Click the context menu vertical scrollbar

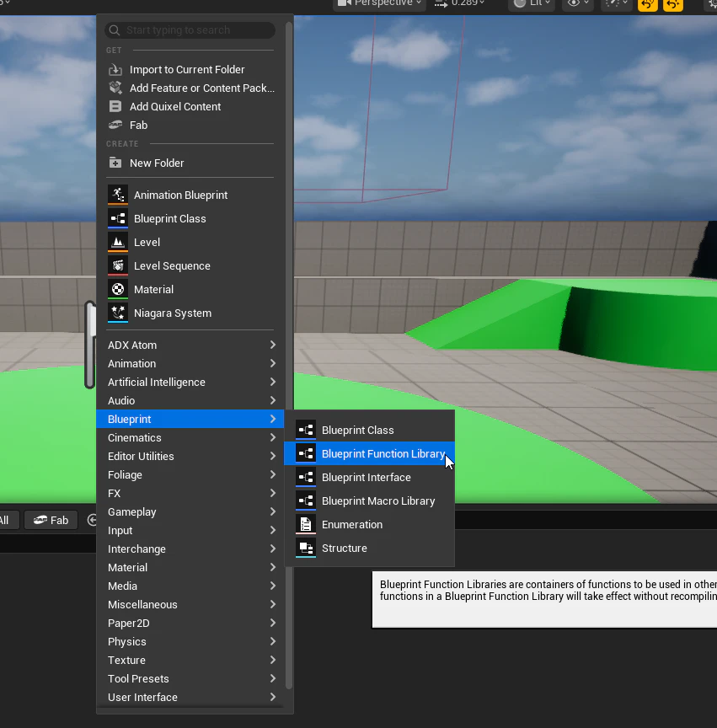coord(289,356)
